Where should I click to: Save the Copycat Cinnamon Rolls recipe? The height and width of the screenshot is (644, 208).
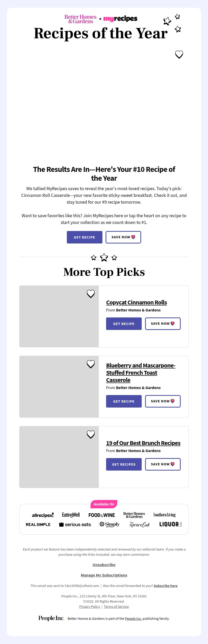(x=163, y=324)
